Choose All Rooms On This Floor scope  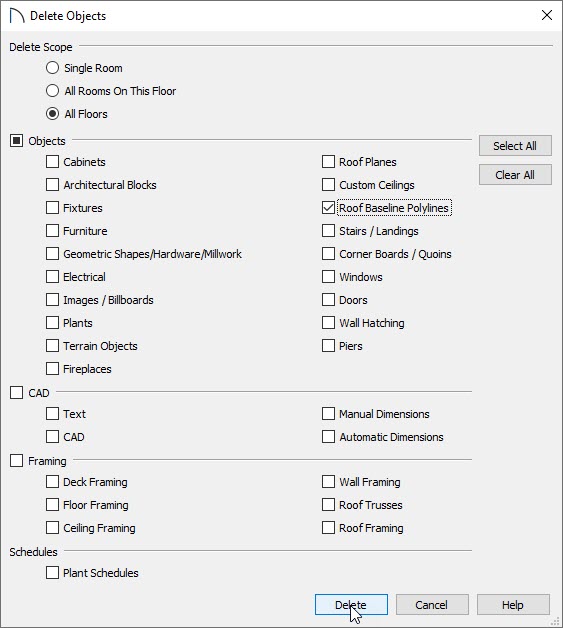52,91
